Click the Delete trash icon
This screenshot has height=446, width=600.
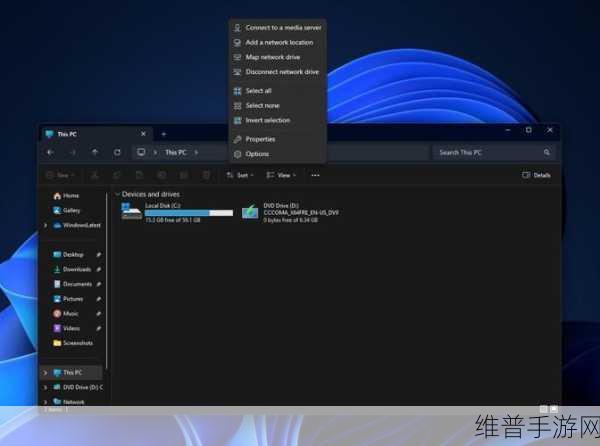pos(206,175)
